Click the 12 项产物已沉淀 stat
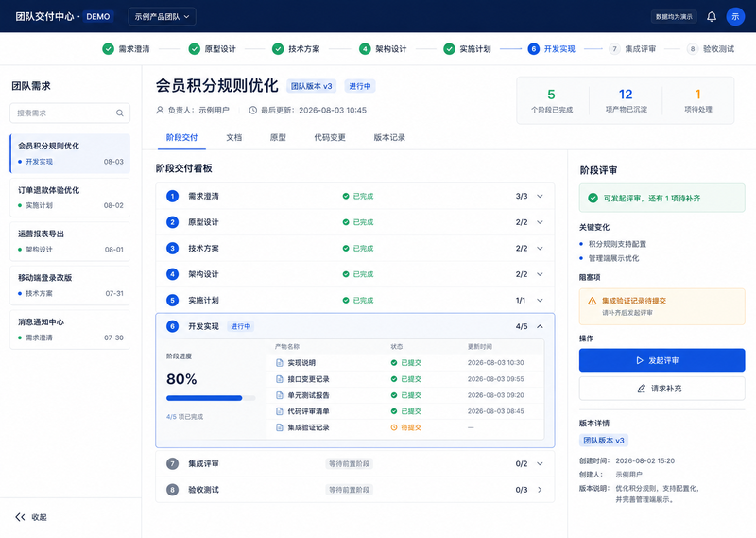The height and width of the screenshot is (538, 756). click(x=626, y=100)
